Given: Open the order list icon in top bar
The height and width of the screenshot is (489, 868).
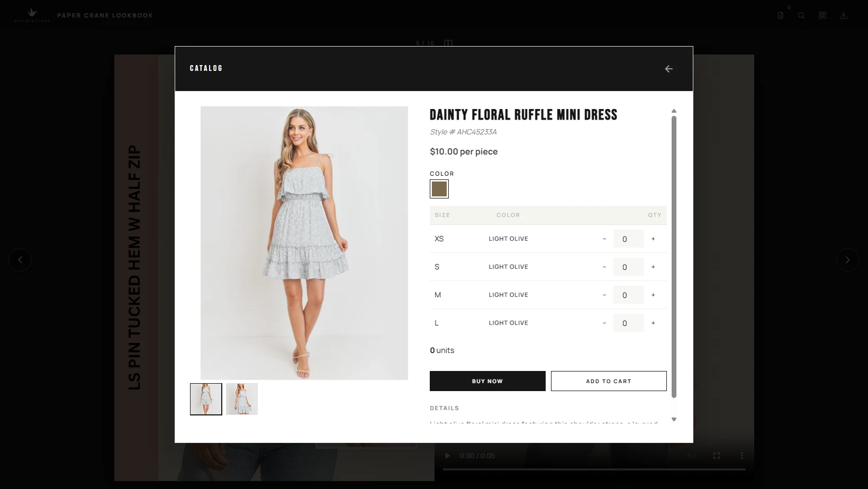Looking at the screenshot, I should coord(781,15).
